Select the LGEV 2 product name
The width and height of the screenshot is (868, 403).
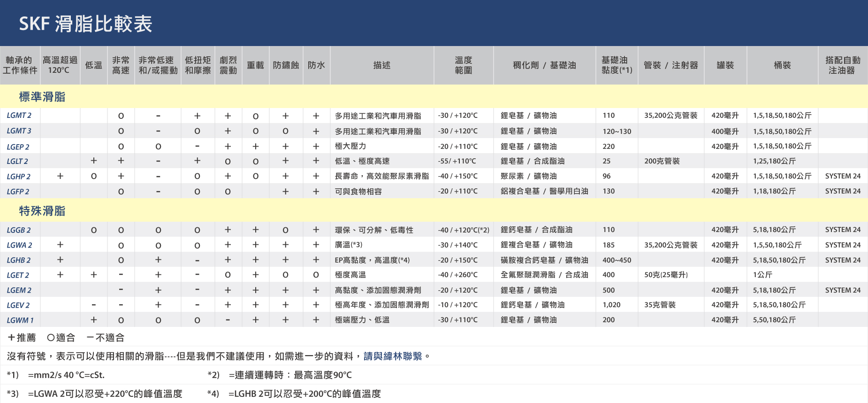(x=18, y=305)
